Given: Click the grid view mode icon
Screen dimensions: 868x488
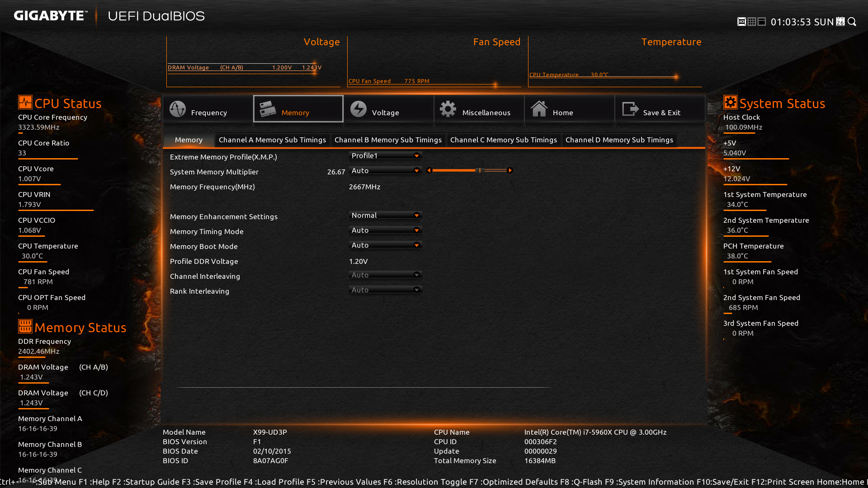Looking at the screenshot, I should pos(751,22).
